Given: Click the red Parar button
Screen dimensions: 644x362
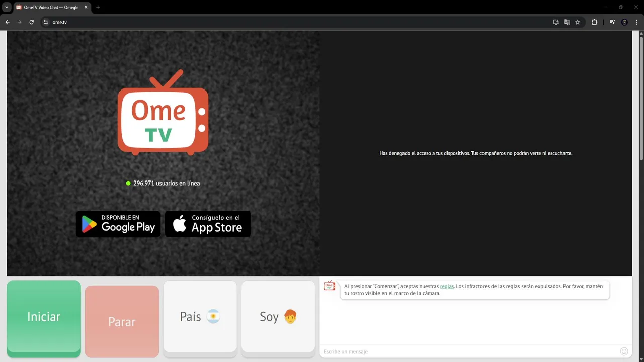Looking at the screenshot, I should (122, 321).
